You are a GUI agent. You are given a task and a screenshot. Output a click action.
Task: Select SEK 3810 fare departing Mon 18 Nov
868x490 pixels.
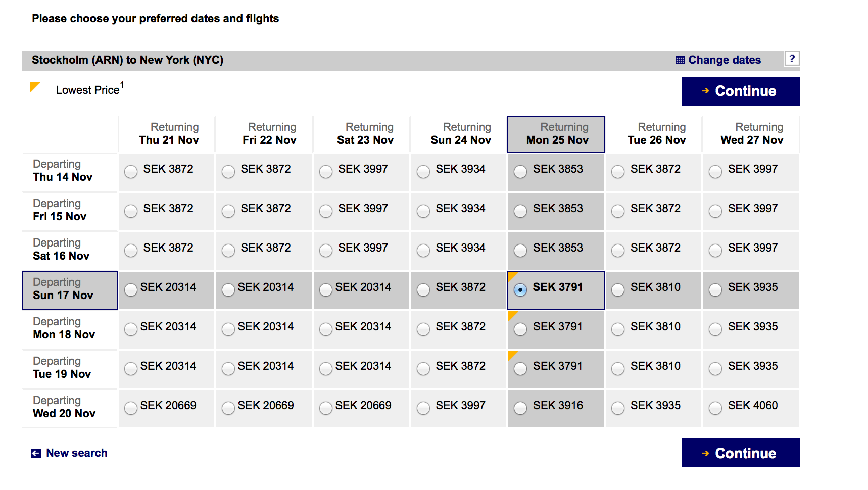pyautogui.click(x=618, y=329)
